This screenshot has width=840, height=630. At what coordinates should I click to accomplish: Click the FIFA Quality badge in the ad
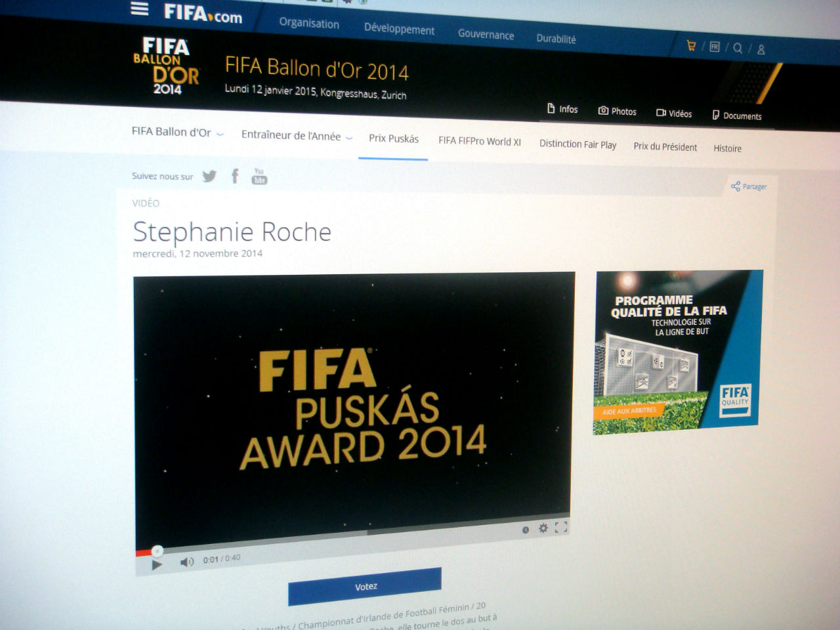pyautogui.click(x=735, y=400)
